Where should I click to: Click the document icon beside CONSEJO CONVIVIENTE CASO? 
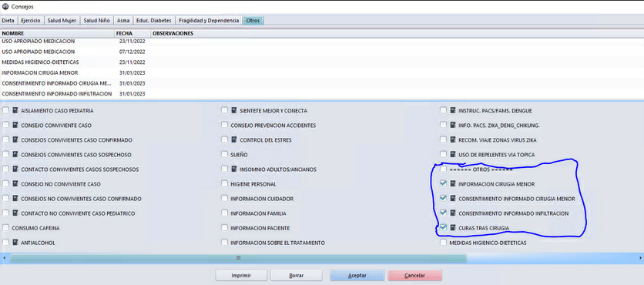15,126
